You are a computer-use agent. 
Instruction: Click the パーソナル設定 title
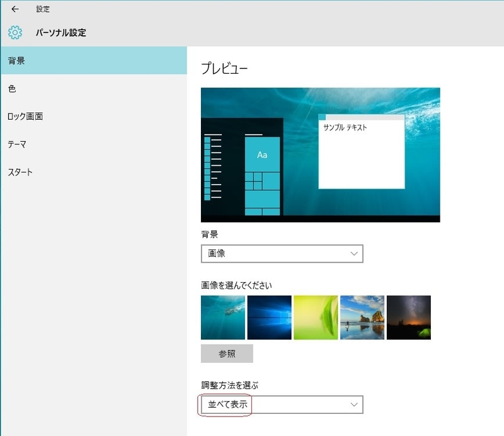(61, 33)
